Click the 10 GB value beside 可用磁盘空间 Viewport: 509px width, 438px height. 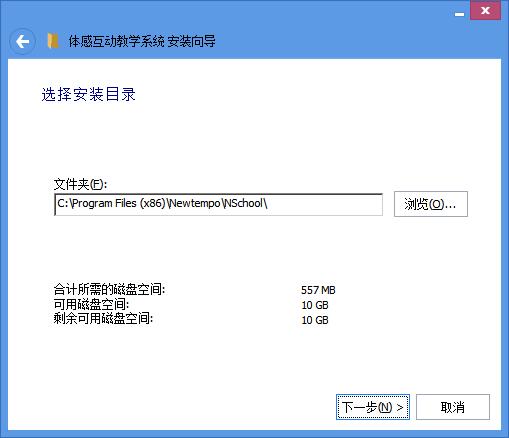click(315, 305)
